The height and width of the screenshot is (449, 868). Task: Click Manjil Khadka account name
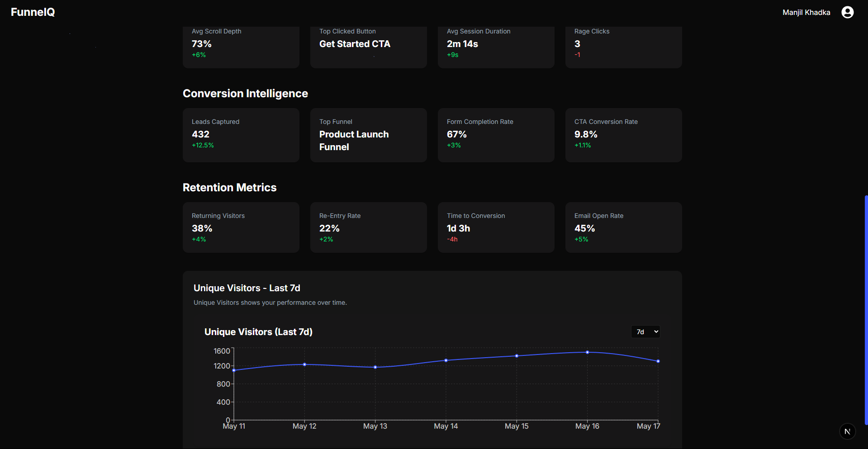click(x=806, y=12)
